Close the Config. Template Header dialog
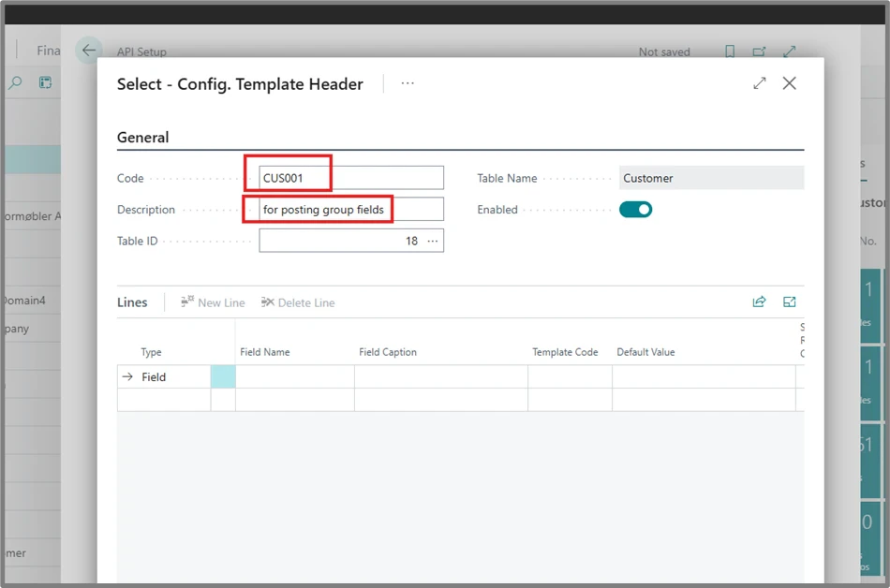The width and height of the screenshot is (890, 588). click(789, 83)
